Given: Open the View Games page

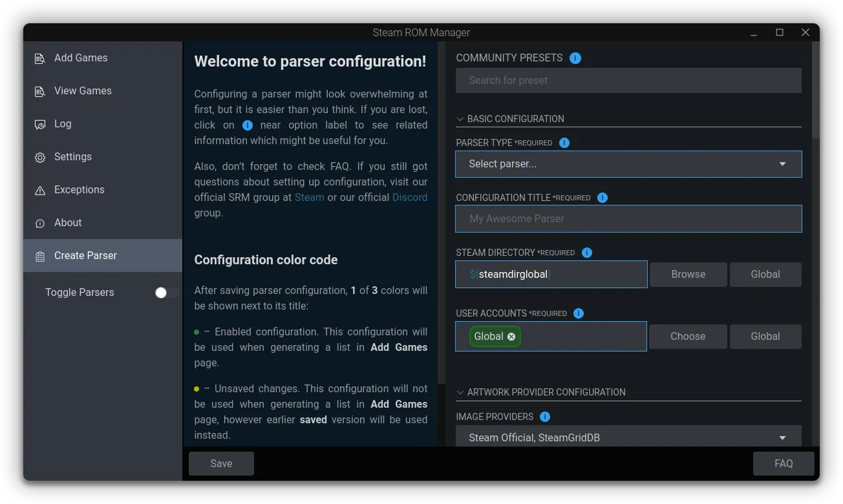Looking at the screenshot, I should tap(103, 91).
